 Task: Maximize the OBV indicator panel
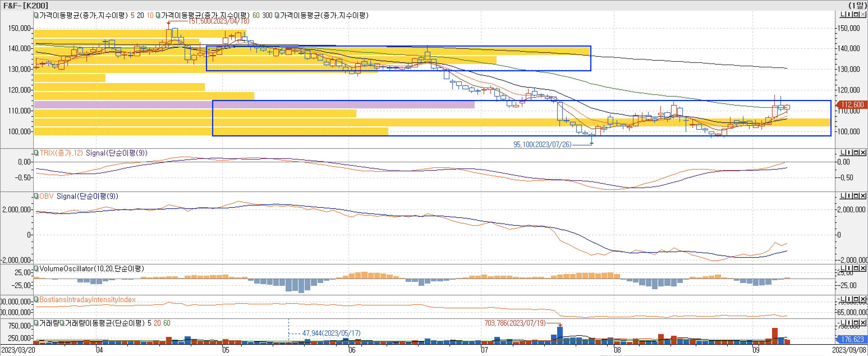point(857,195)
